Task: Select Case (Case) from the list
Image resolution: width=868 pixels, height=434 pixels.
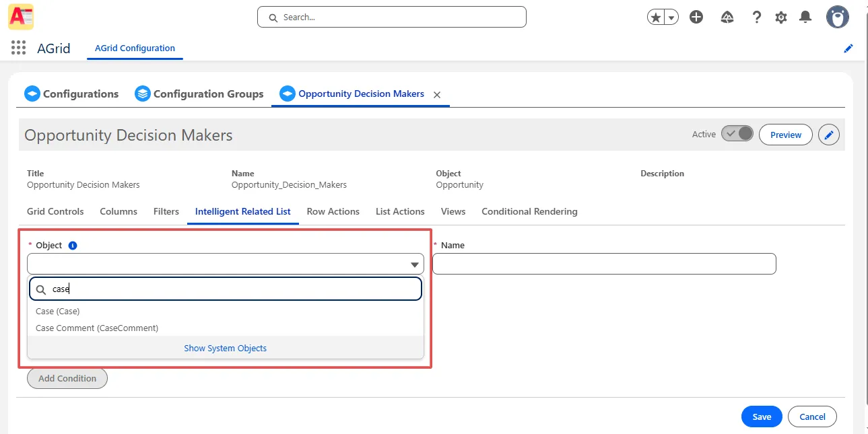Action: coord(58,311)
